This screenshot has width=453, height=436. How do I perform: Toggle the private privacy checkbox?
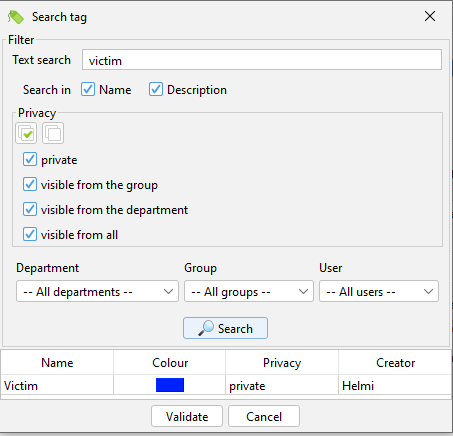30,159
